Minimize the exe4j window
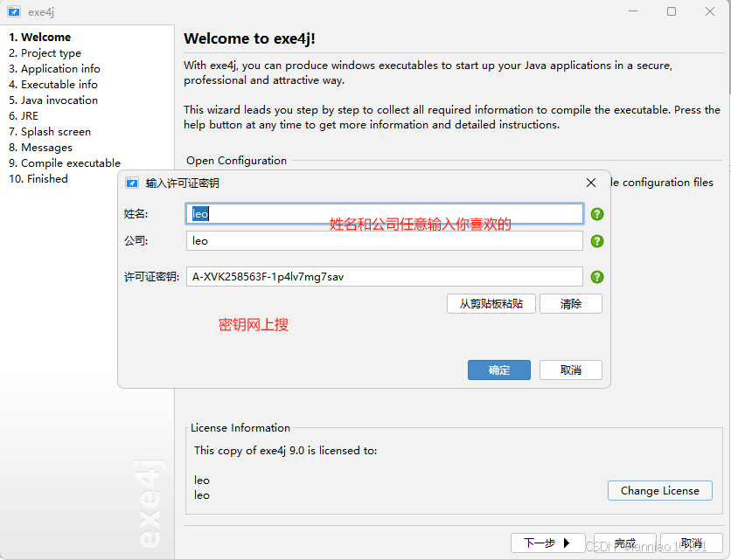The width and height of the screenshot is (731, 560). (x=633, y=11)
